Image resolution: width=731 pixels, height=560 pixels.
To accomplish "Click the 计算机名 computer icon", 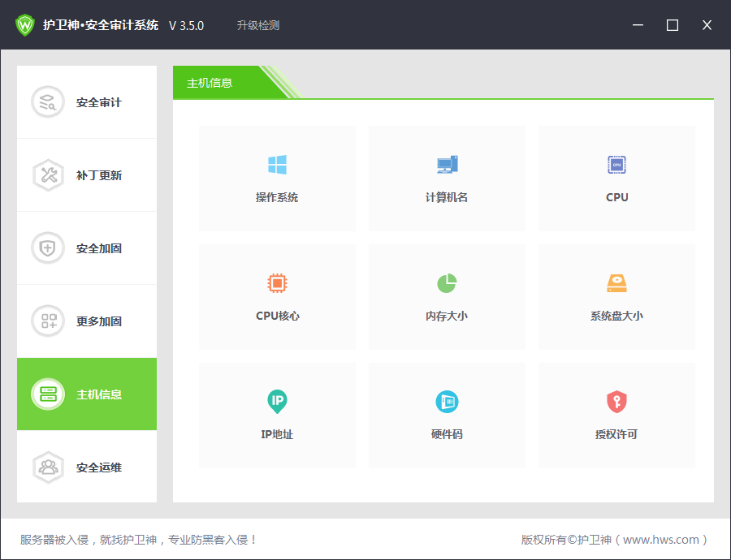I will (x=447, y=165).
